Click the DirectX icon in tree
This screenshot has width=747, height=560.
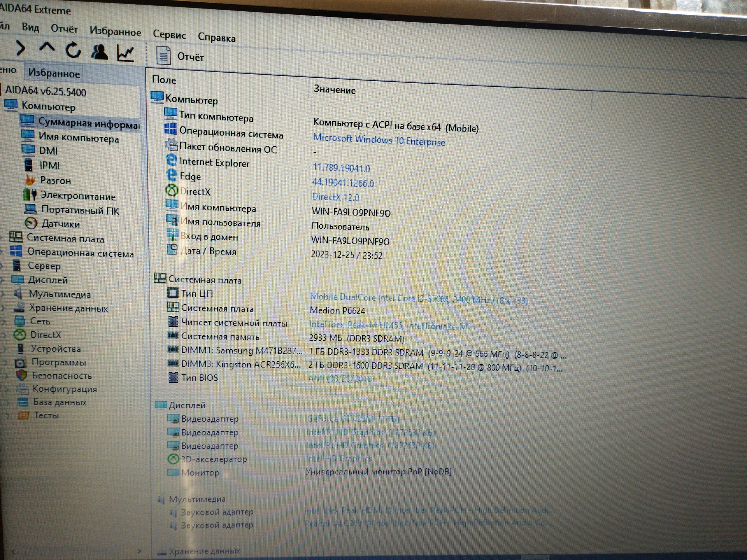(20, 334)
